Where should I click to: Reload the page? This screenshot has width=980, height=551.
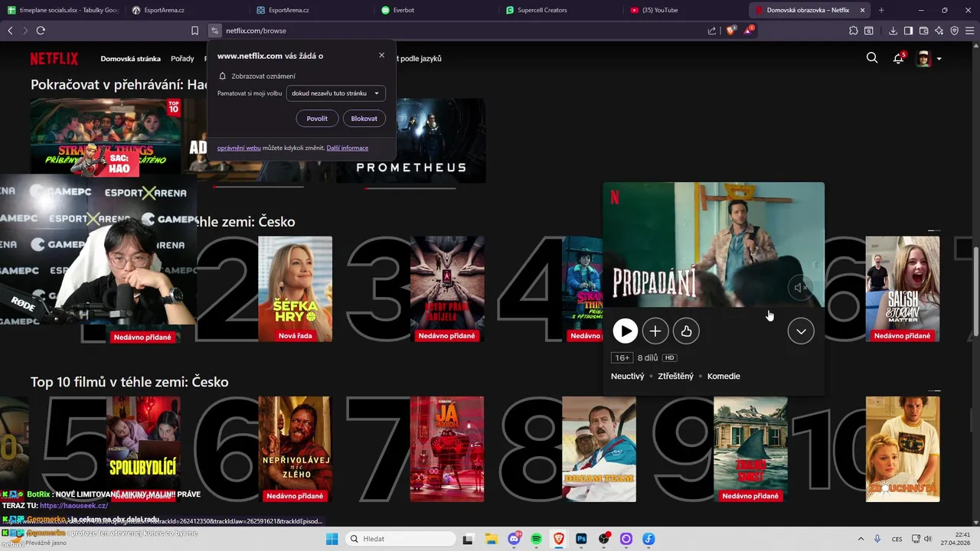[x=41, y=31]
